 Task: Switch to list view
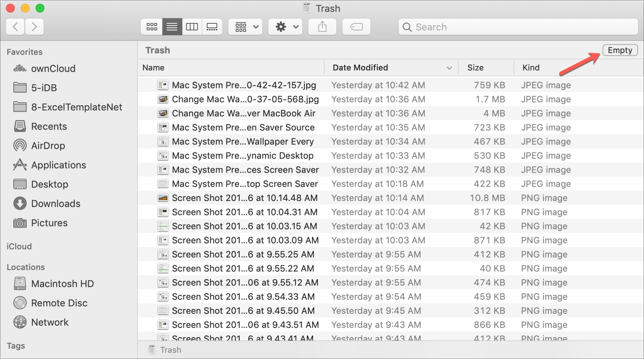click(x=172, y=27)
